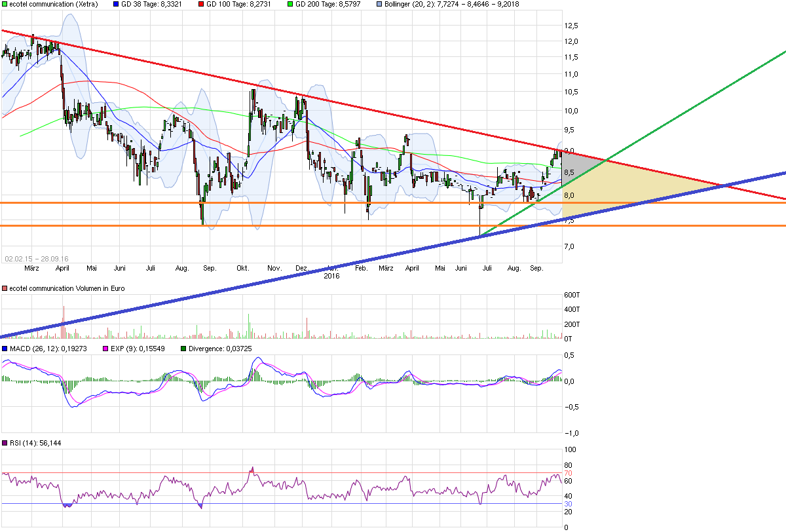Click the 10,5 price axis value

click(571, 92)
